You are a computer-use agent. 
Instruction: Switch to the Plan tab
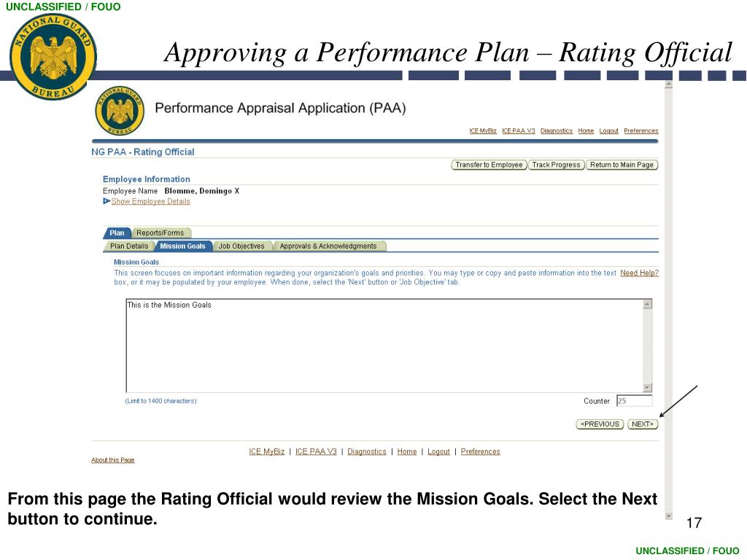click(x=117, y=233)
